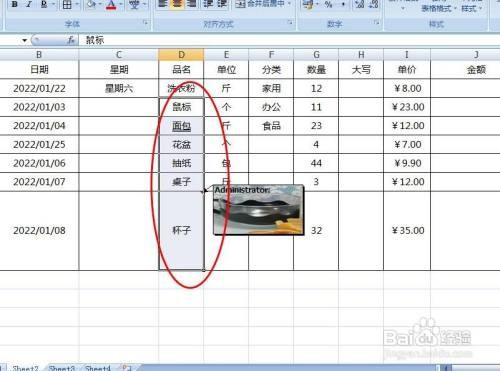This screenshot has width=500, height=371.
Task: Select column B header
Action: point(39,55)
